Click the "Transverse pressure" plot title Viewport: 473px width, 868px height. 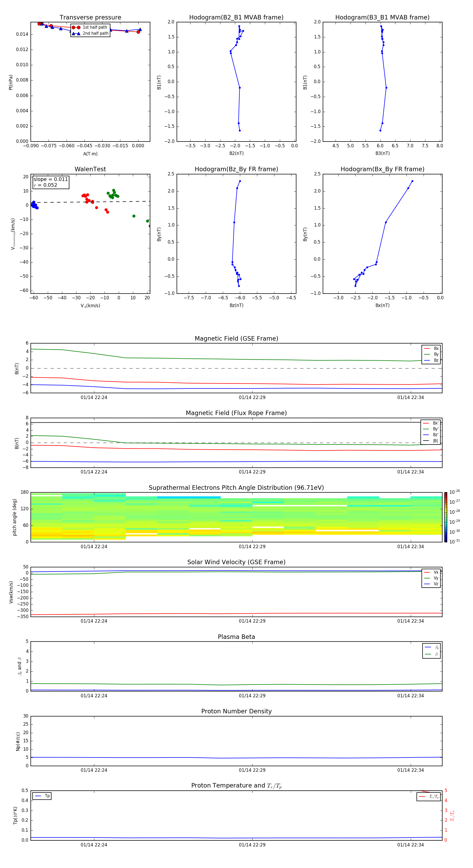pos(90,17)
